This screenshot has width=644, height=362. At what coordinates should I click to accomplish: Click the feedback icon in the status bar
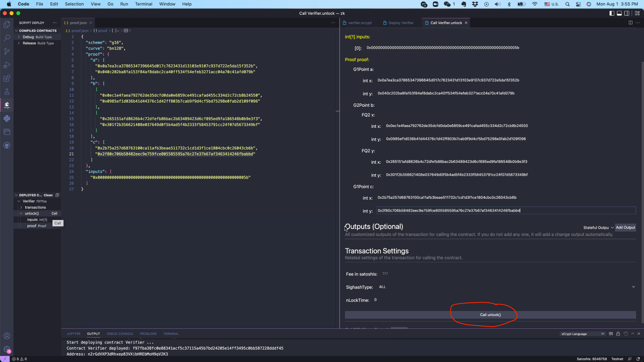(631, 359)
